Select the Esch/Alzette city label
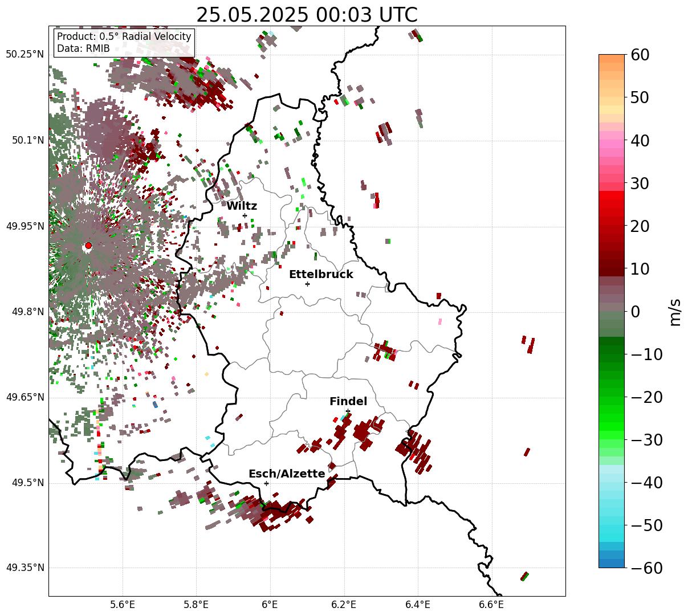The height and width of the screenshot is (616, 688). 287,474
